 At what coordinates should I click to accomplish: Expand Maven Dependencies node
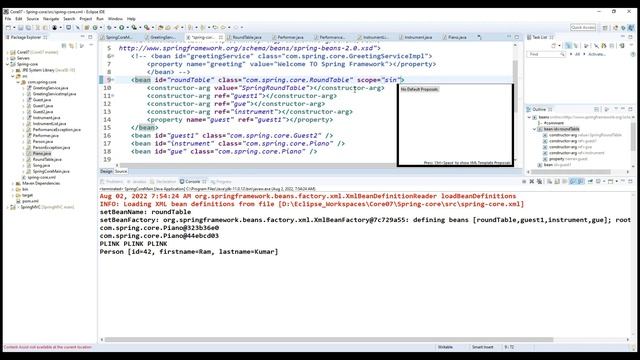[x=13, y=183]
